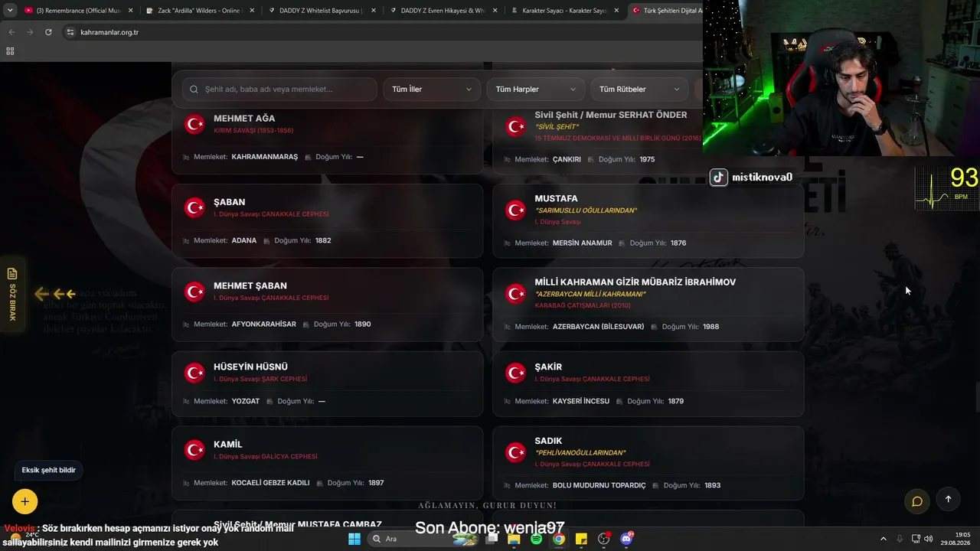Open the MUSTAFA Sarımusllu Oğullarından card
The image size is (980, 551).
[648, 220]
